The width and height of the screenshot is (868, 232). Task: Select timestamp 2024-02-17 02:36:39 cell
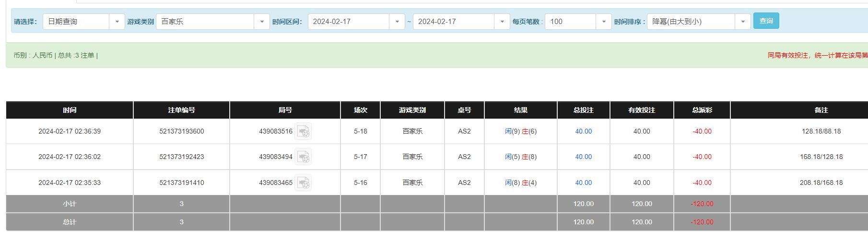70,131
